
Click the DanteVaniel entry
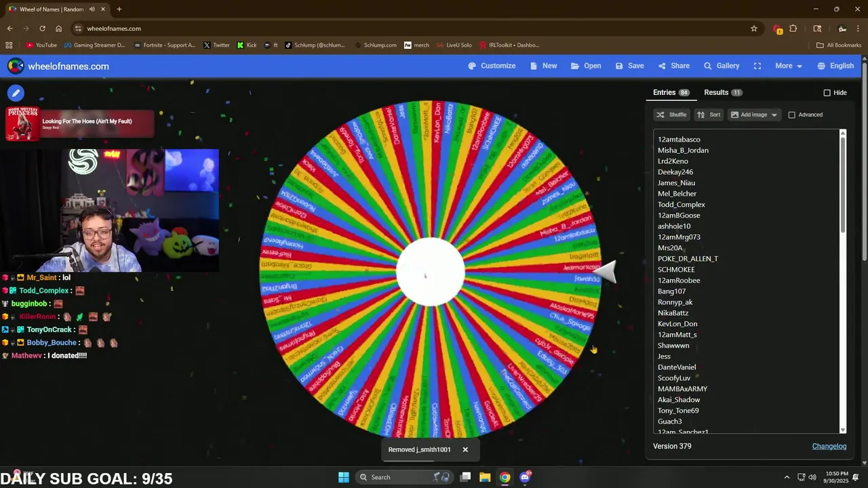pyautogui.click(x=677, y=367)
